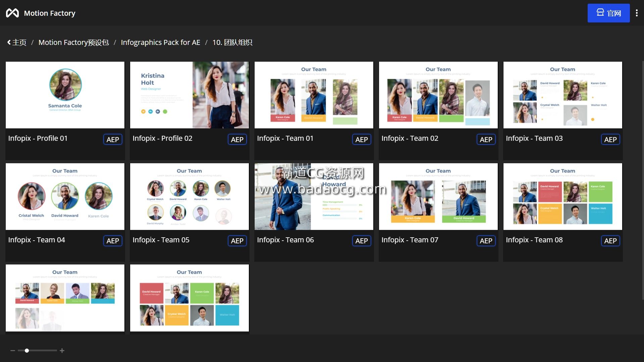Select the Infopix - Team 02 thumbnail
The image size is (644, 362).
pos(438,95)
